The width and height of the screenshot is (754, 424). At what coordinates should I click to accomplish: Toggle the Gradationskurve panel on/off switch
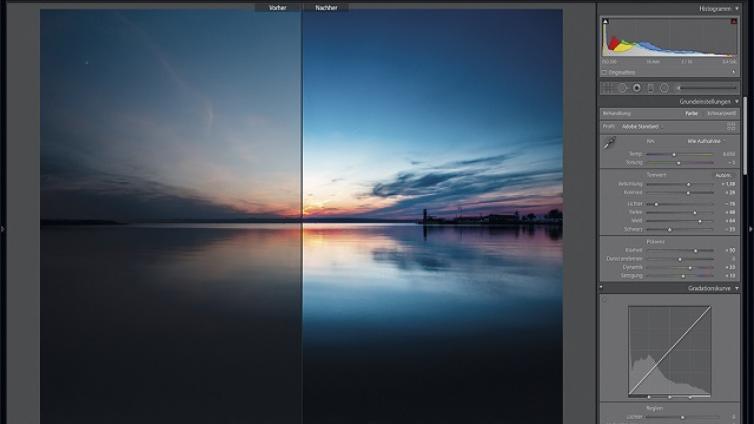[601, 287]
